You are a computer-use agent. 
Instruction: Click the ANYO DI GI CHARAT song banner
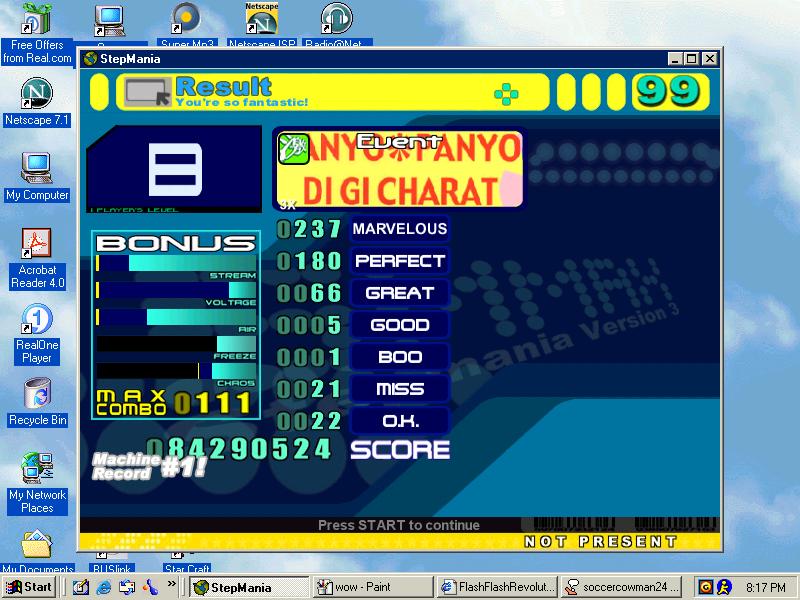click(399, 169)
